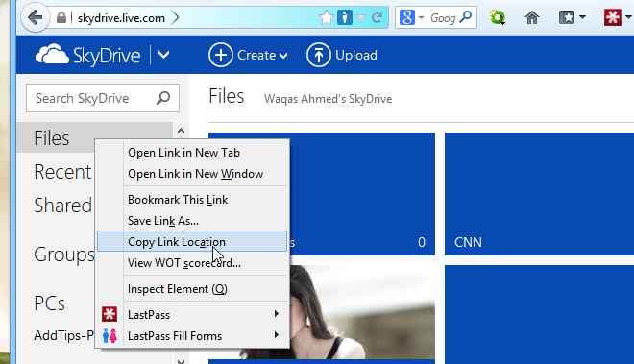Open the Google search engine selector
Screen dimensions: 634x364
coord(411,18)
